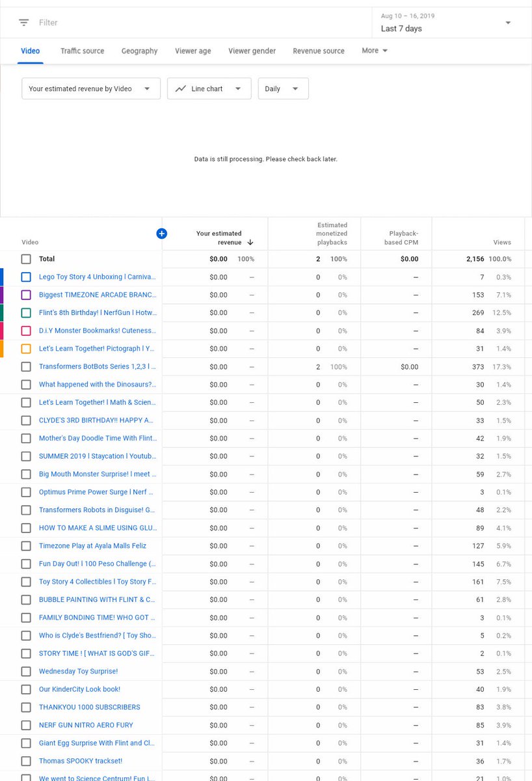Open the Fun Day Out 100 Peso Challenge link
The image size is (532, 781).
click(98, 564)
